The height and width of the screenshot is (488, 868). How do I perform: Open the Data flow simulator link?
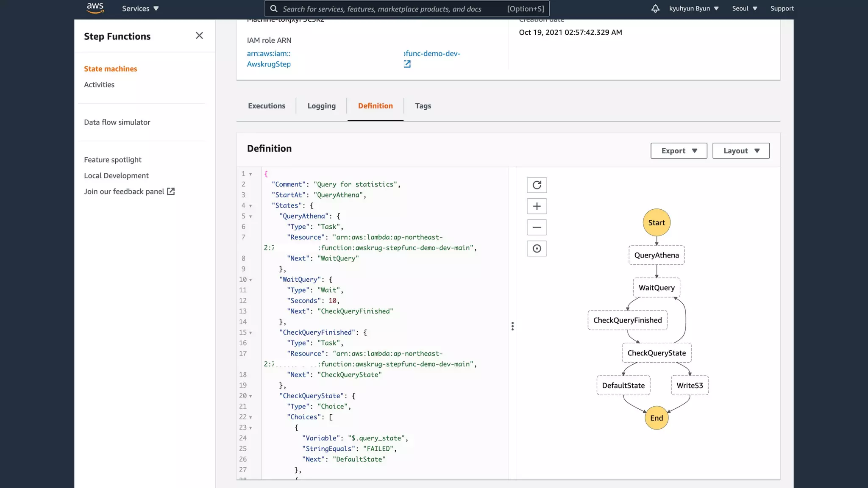[x=117, y=122]
